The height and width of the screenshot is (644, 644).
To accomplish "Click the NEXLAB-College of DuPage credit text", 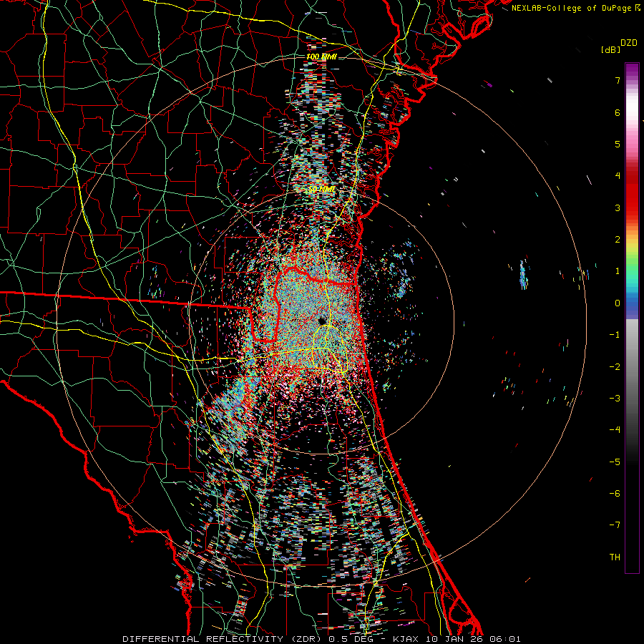I will pyautogui.click(x=571, y=8).
